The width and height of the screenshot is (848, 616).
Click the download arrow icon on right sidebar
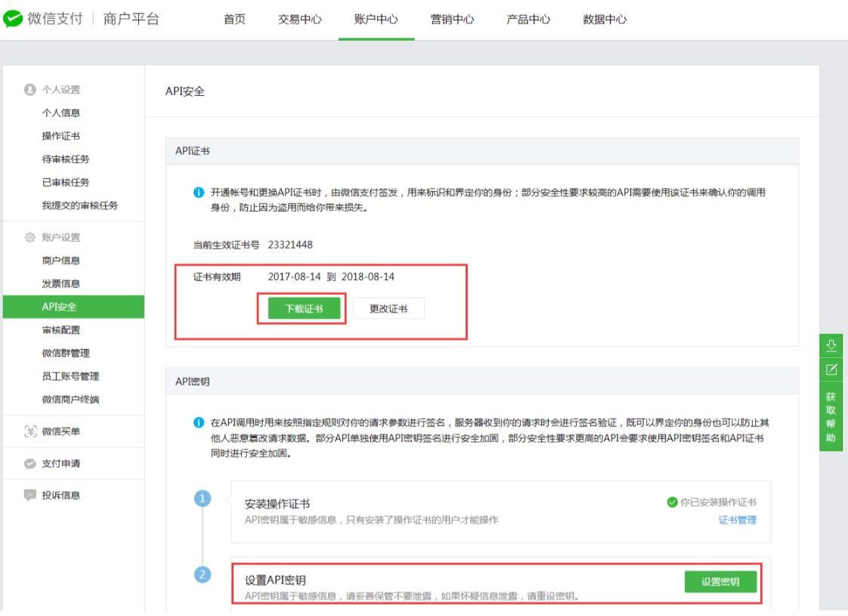click(831, 345)
